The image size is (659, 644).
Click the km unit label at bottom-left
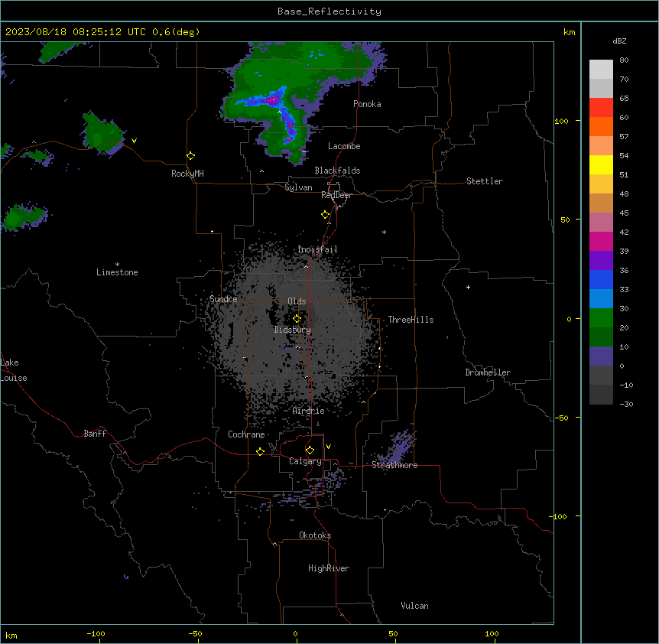[x=11, y=636]
